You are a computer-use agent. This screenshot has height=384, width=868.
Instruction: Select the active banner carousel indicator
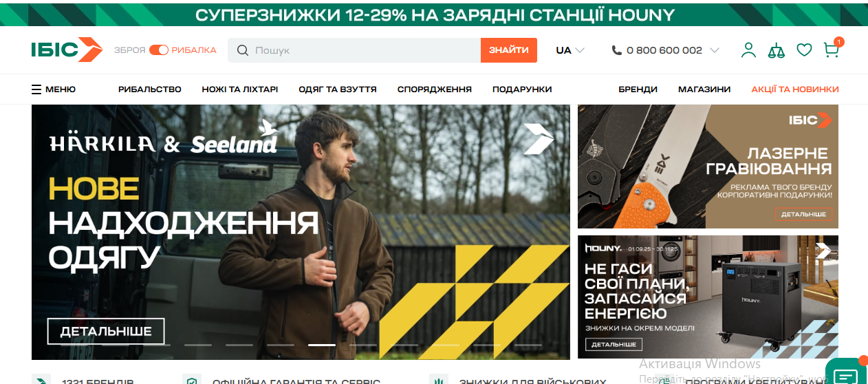322,345
